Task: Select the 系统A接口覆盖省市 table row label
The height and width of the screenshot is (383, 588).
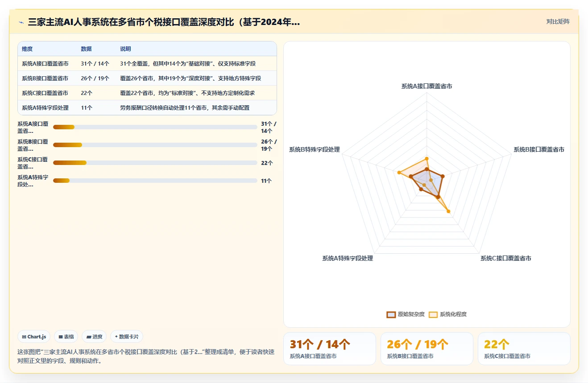Action: pos(45,64)
